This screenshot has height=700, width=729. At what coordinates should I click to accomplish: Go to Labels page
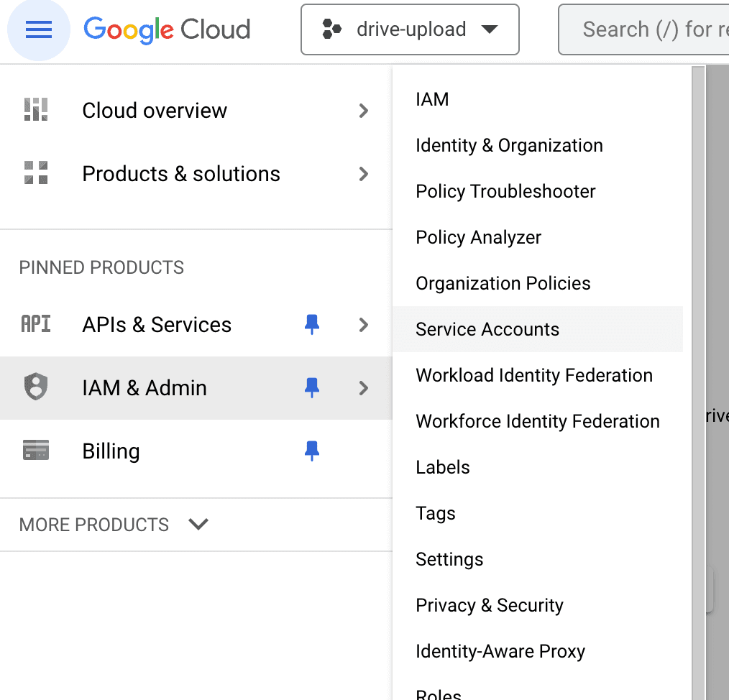pos(538,467)
